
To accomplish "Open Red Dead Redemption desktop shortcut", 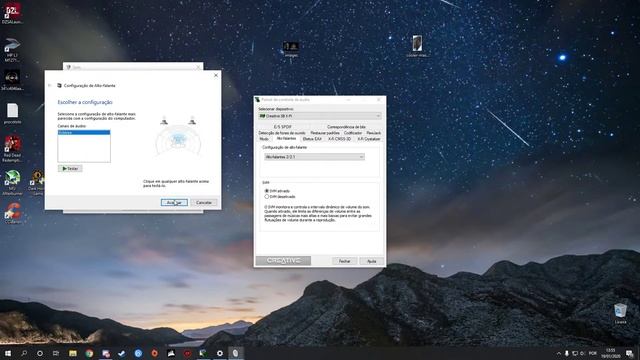I will click(x=12, y=149).
